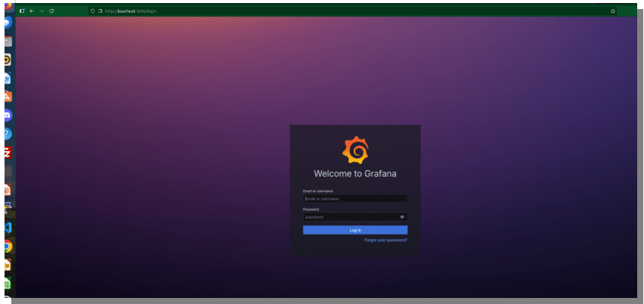644x304 pixels.
Task: Click the browser forward arrow
Action: 42,11
